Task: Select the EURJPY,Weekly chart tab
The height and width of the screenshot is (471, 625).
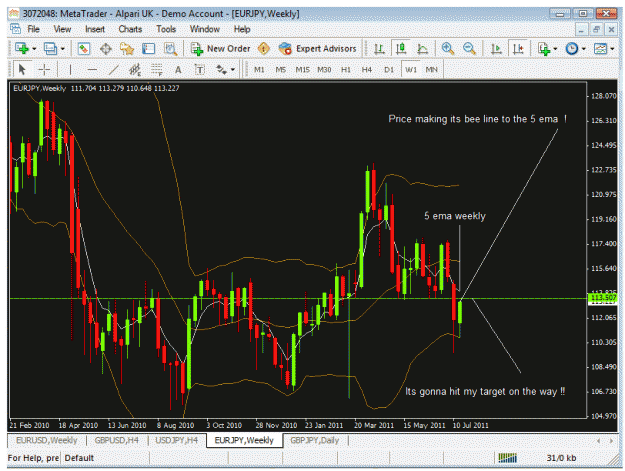Action: point(244,440)
